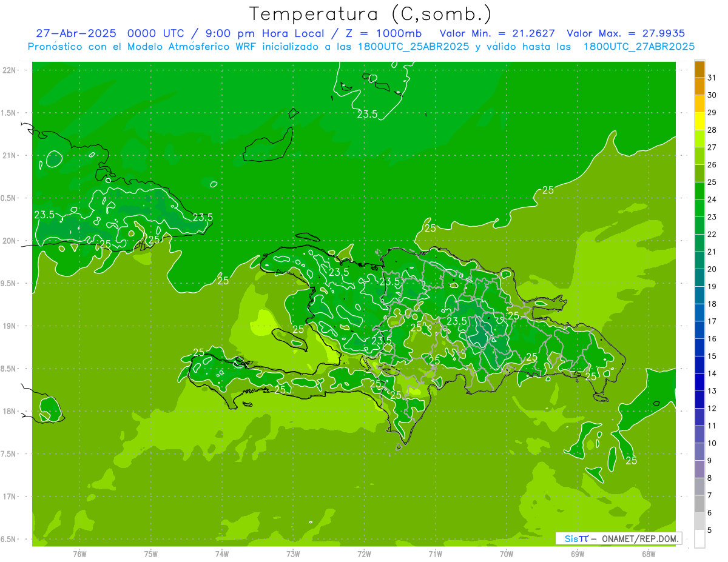Click the gray legend swatch between 7 and 8
This screenshot has width=728, height=562.
pyautogui.click(x=699, y=486)
